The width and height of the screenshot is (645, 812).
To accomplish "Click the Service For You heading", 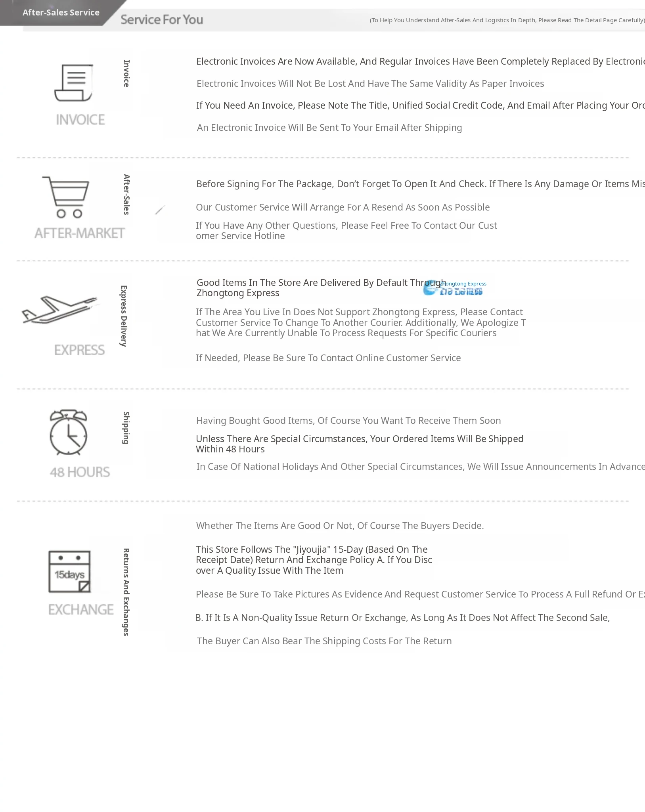I will click(162, 19).
